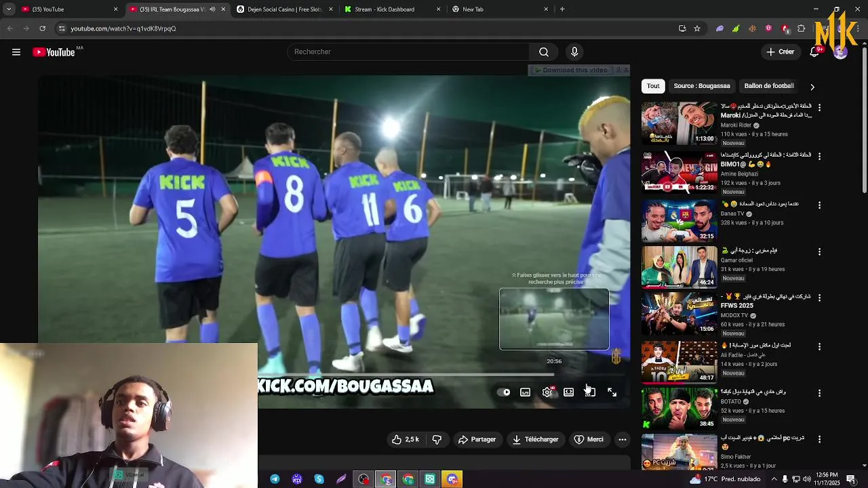Click the Merci button
Viewport: 868px width, 488px height.
click(589, 440)
